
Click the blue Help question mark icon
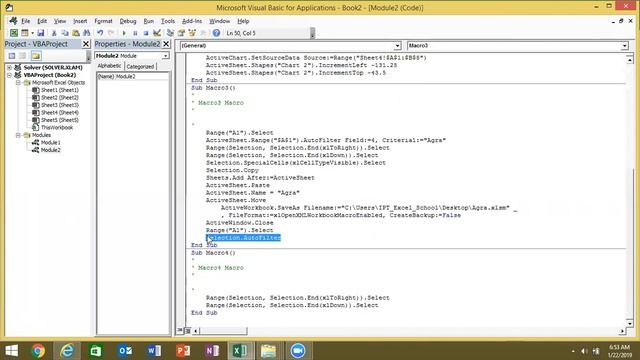[216, 33]
